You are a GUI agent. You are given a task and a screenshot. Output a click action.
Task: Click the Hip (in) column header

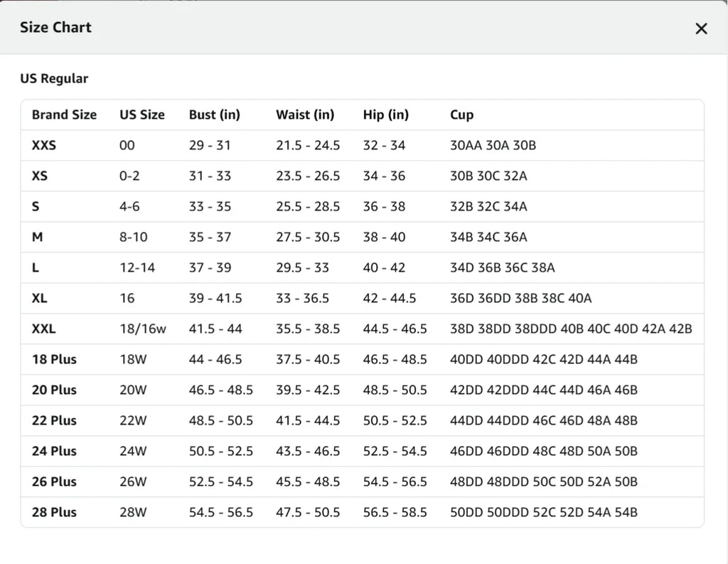[386, 115]
